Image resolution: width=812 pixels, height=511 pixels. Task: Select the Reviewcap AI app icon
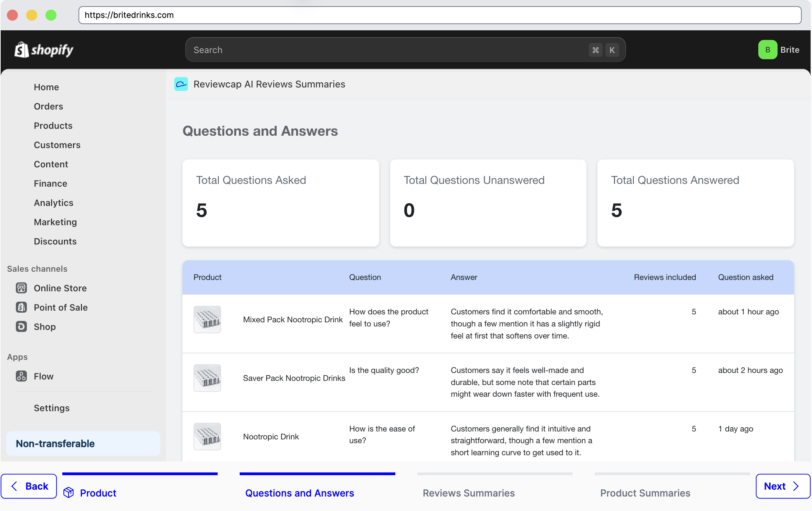click(x=181, y=84)
